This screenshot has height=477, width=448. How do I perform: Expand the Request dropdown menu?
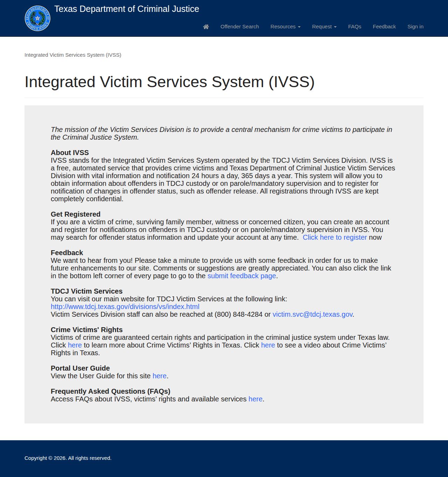[x=324, y=27]
